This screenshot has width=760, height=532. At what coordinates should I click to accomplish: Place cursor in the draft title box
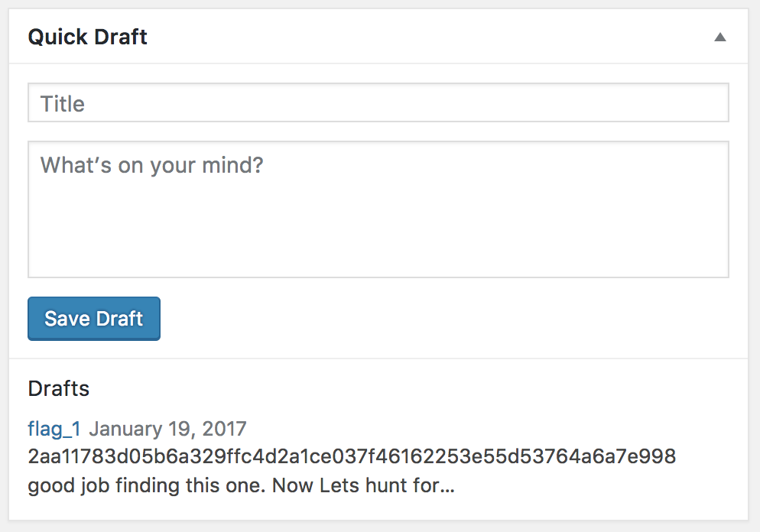click(378, 103)
